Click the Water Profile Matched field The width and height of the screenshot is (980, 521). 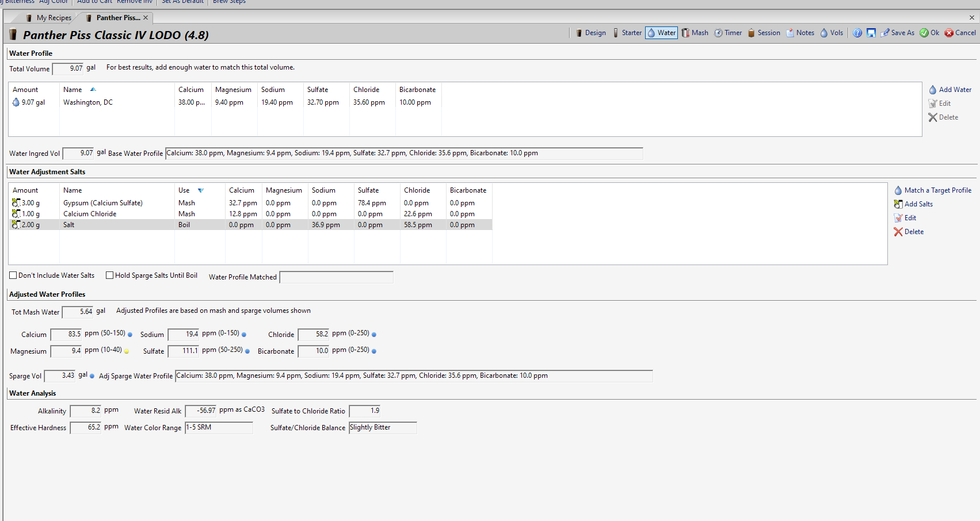coord(336,277)
